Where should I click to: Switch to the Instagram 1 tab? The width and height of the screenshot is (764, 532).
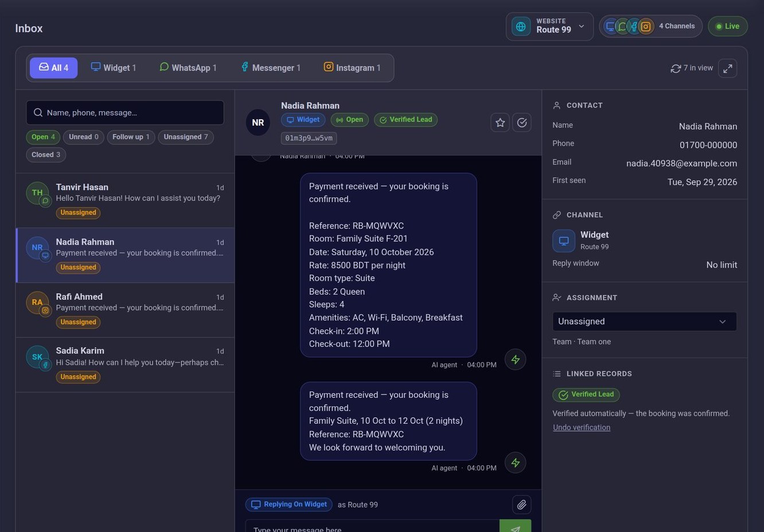coord(352,68)
